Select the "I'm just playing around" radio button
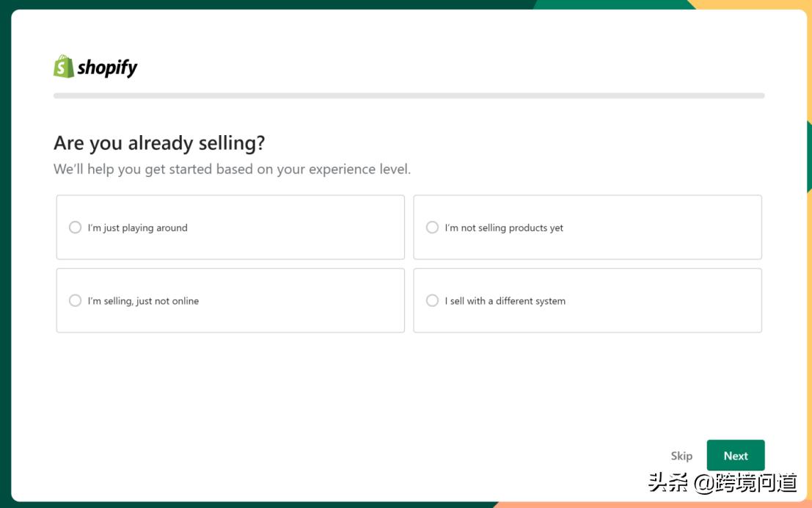Screen dimensions: 812x508 tap(75, 228)
